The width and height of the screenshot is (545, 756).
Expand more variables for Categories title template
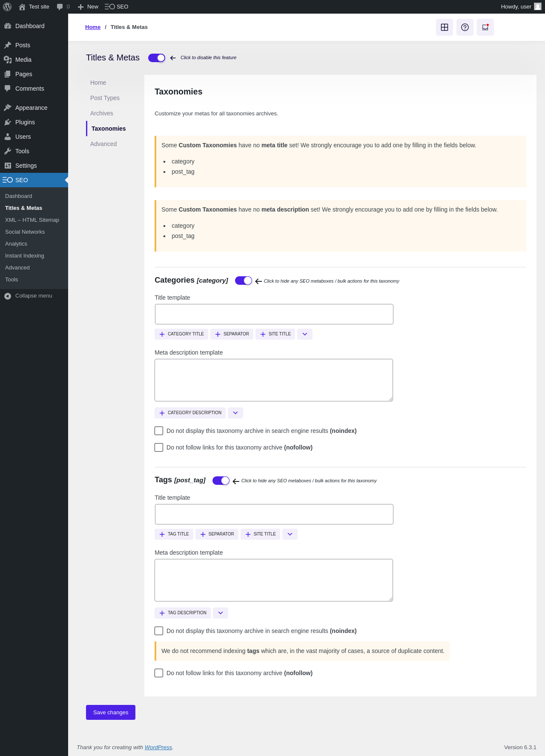pyautogui.click(x=305, y=334)
